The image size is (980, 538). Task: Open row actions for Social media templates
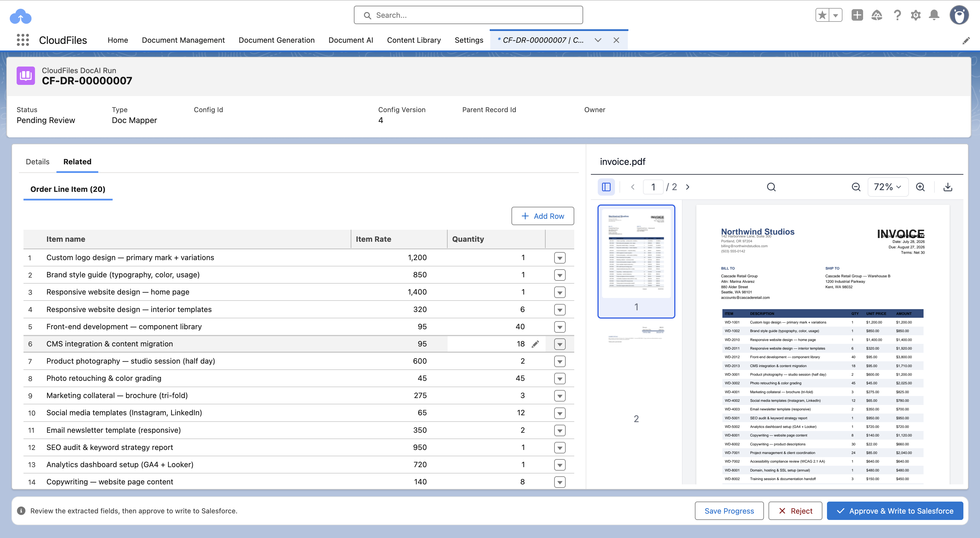point(560,413)
